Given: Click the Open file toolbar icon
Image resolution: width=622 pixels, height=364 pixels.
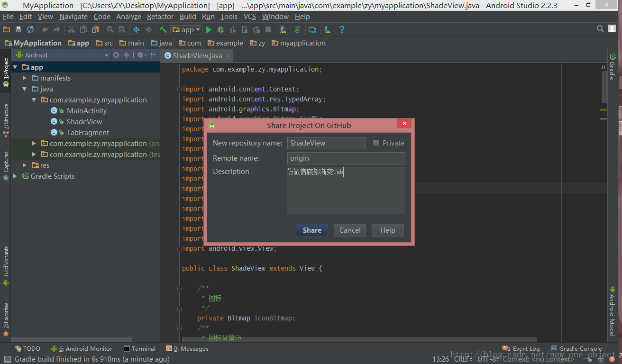Looking at the screenshot, I should click(7, 29).
